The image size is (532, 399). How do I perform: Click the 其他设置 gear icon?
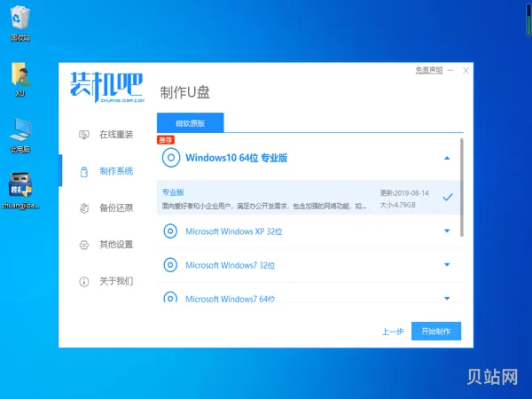click(84, 245)
